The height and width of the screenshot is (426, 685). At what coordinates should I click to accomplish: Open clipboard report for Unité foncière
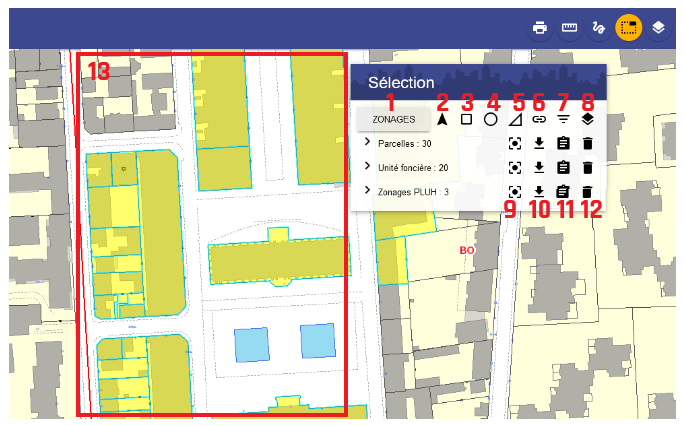(x=564, y=167)
